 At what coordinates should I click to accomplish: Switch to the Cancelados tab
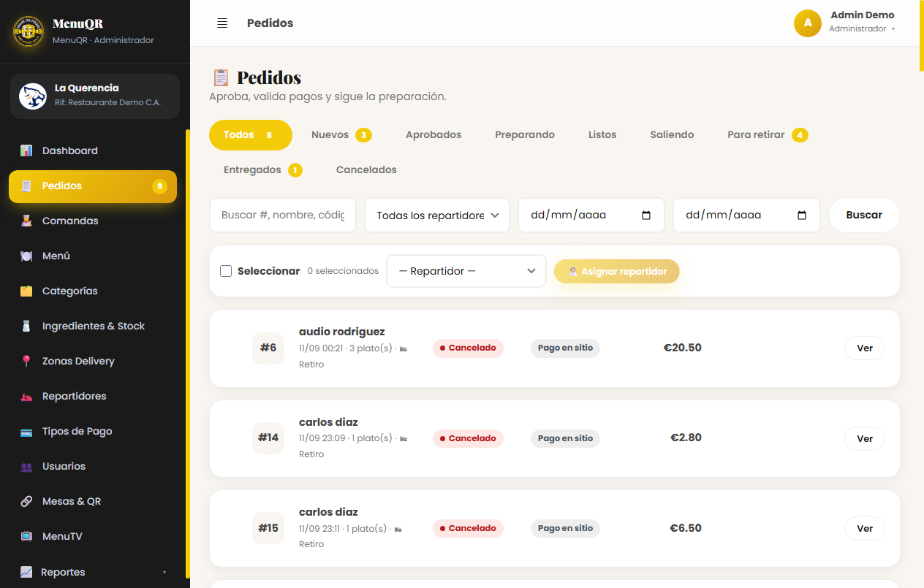pyautogui.click(x=366, y=170)
